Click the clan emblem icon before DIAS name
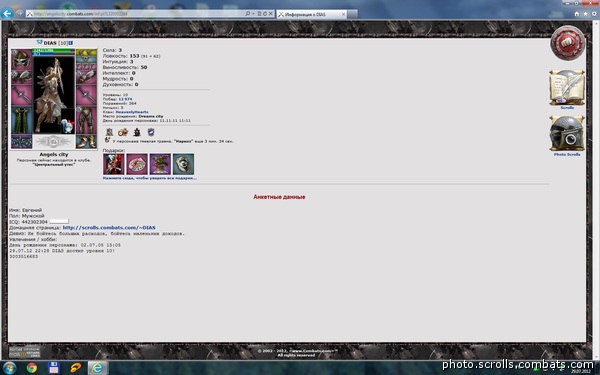The height and width of the screenshot is (375, 600). coord(39,42)
